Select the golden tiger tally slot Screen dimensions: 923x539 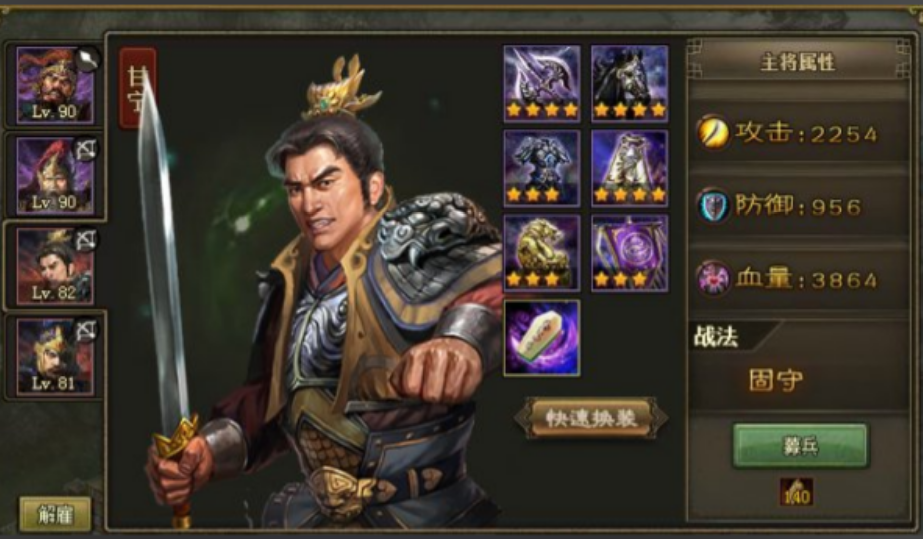point(542,253)
